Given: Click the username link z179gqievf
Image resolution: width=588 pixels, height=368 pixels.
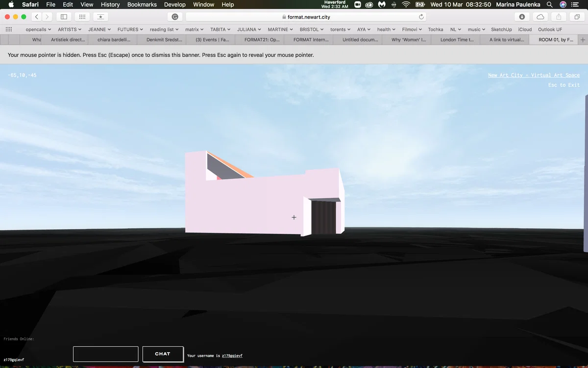Looking at the screenshot, I should pos(232,356).
